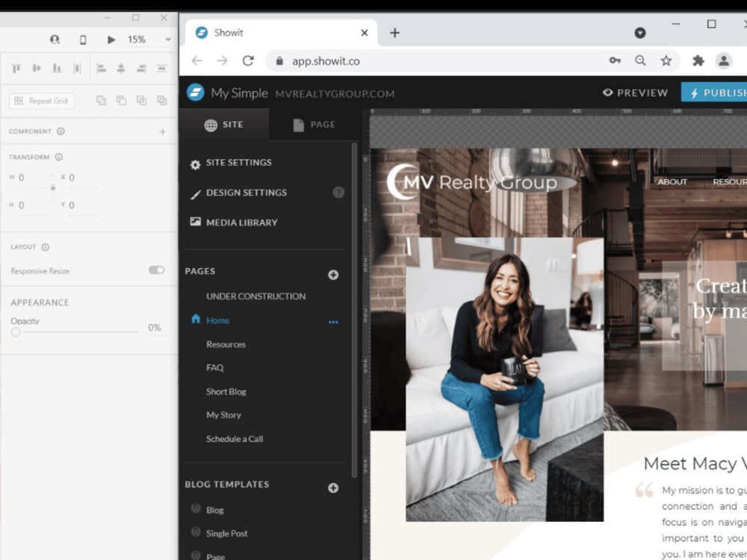Open browser zoom magnifier icon
The image size is (747, 560).
(640, 60)
